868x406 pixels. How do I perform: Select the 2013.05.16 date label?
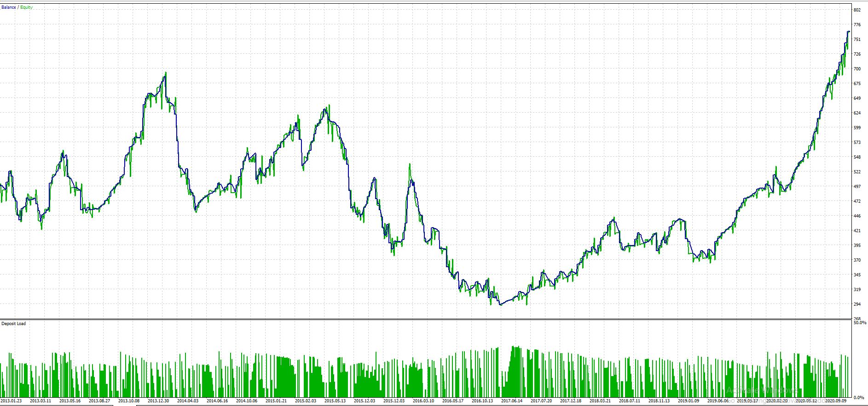click(70, 401)
